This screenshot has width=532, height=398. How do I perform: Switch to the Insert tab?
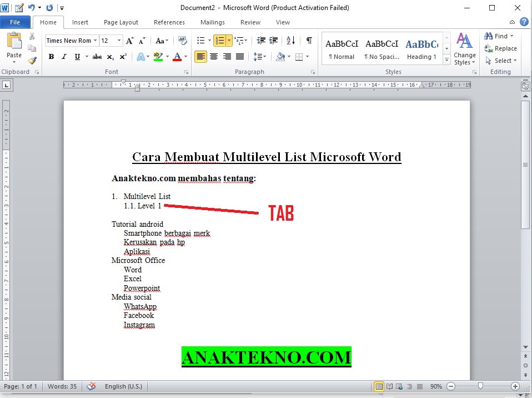point(80,22)
